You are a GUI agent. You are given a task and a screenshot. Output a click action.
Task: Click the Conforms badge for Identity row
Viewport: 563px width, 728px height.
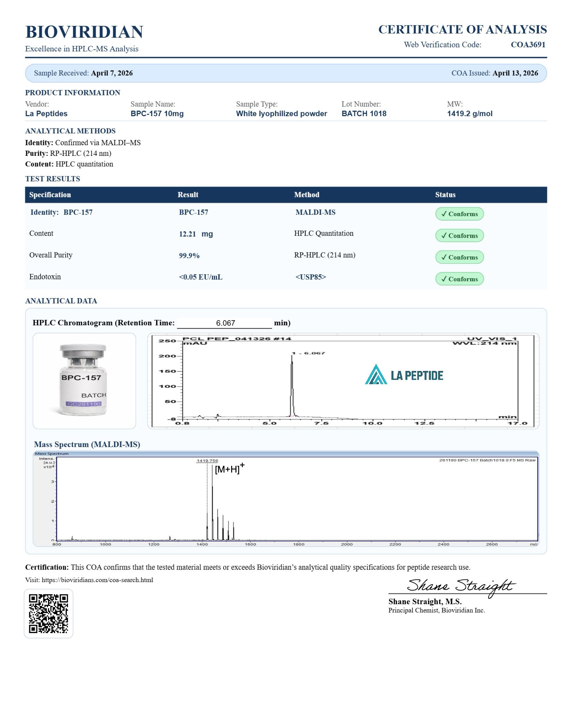(x=459, y=214)
